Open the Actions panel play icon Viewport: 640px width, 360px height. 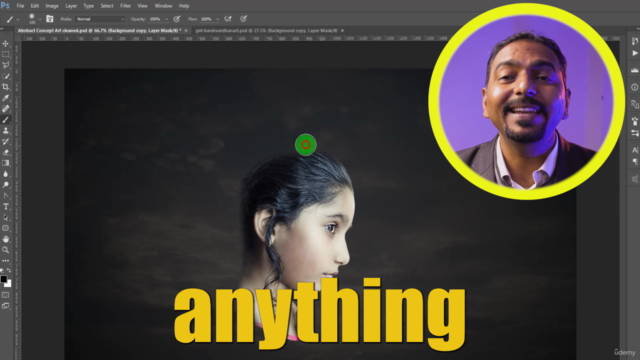pyautogui.click(x=635, y=53)
